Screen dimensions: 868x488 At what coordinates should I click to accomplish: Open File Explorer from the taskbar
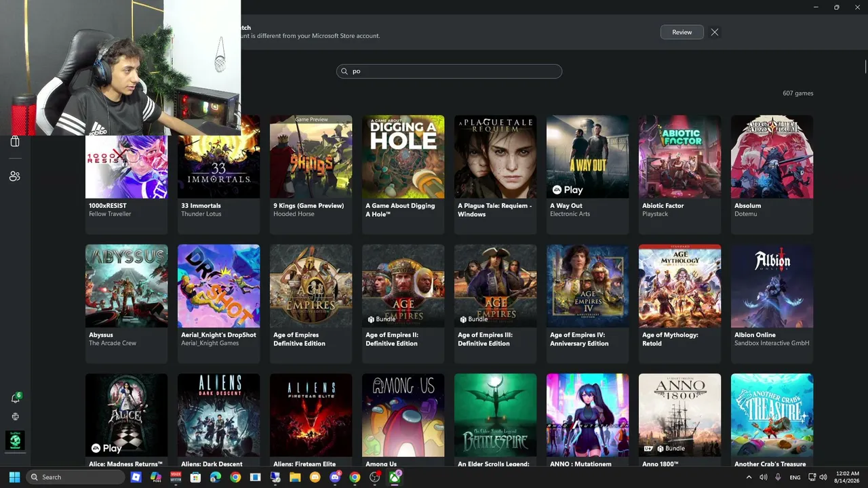point(295,477)
